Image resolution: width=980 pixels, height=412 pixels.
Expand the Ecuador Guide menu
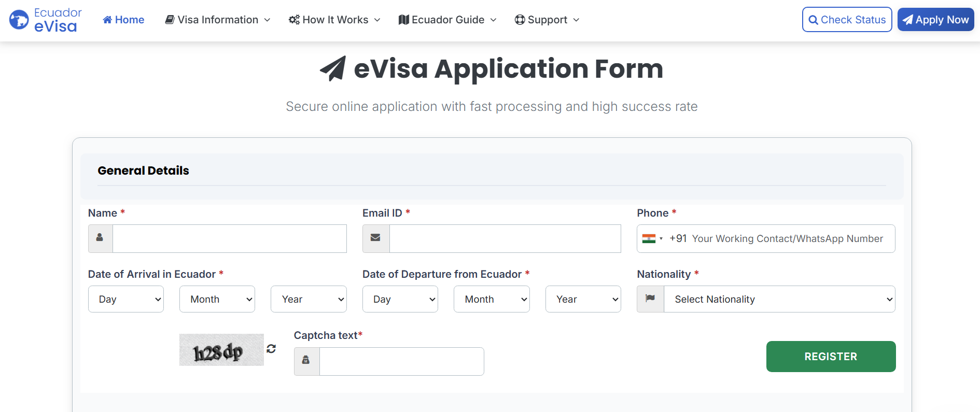(447, 20)
